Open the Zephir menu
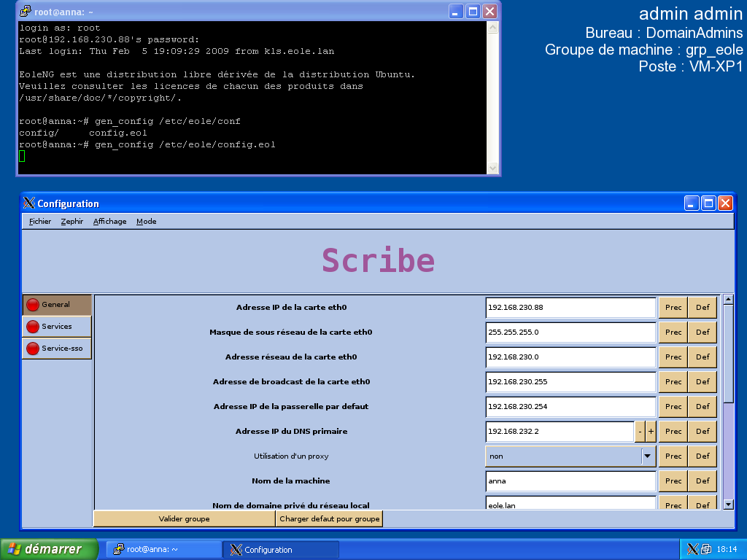Image resolution: width=747 pixels, height=560 pixels. [72, 222]
